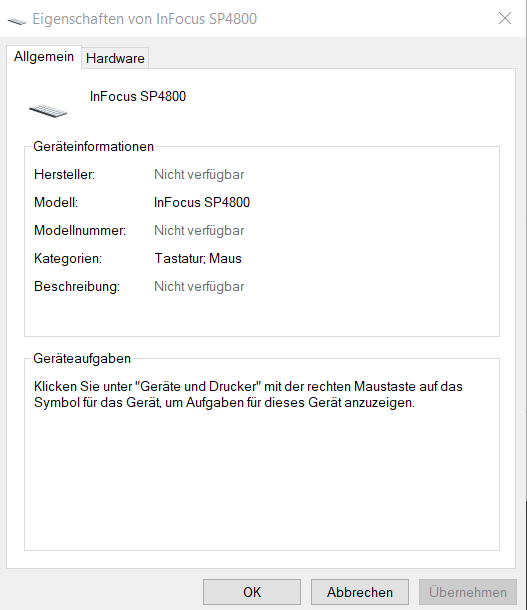This screenshot has width=527, height=610.
Task: Click the Modell value InFocus SP4800
Action: [202, 202]
